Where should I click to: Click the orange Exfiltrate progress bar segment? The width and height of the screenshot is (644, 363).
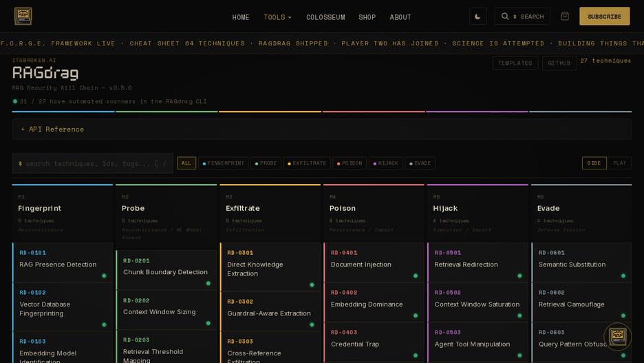click(x=270, y=112)
